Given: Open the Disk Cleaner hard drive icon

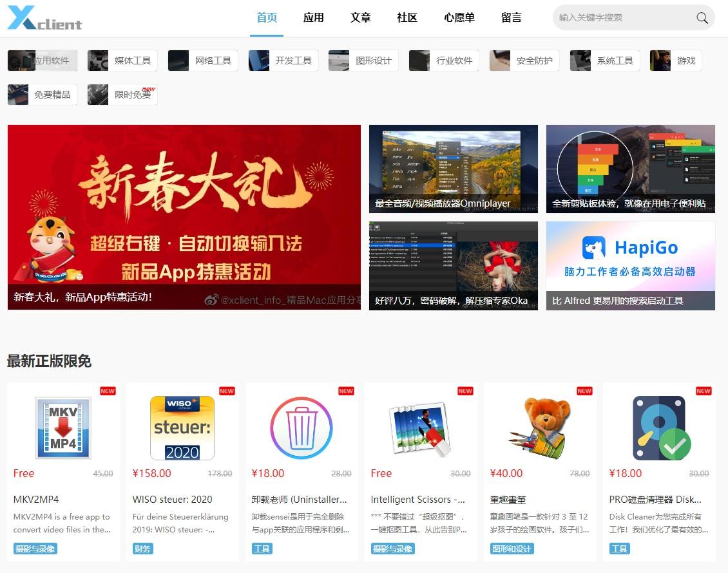Looking at the screenshot, I should coord(658,428).
